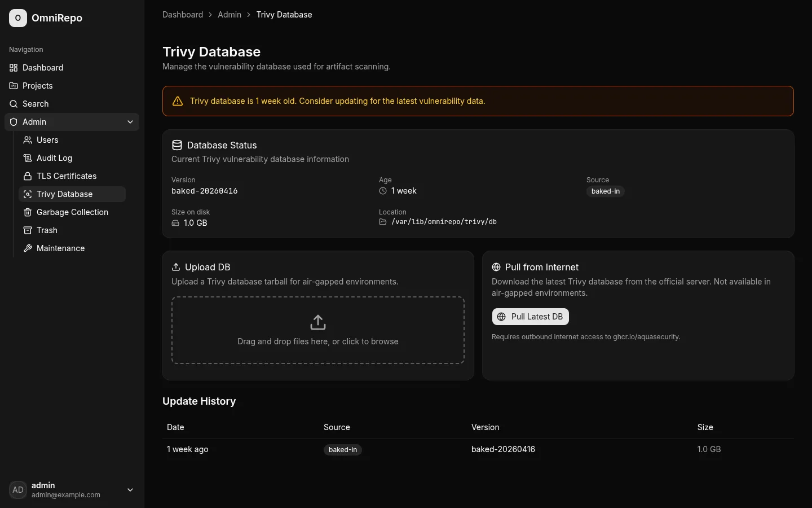
Task: Click the Size column header
Action: (x=705, y=427)
